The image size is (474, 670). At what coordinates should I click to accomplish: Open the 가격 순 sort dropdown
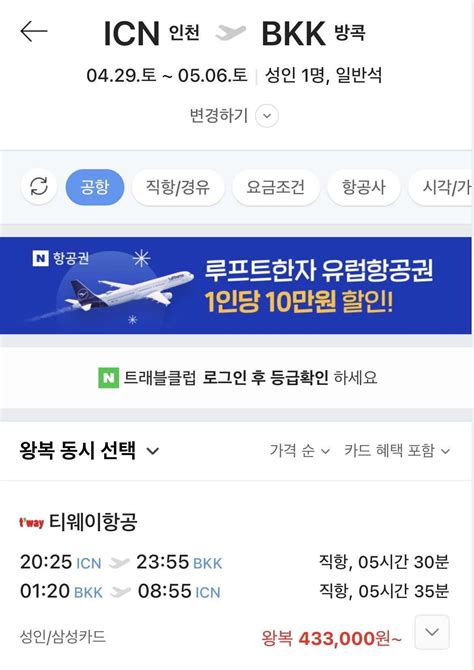[x=300, y=451]
